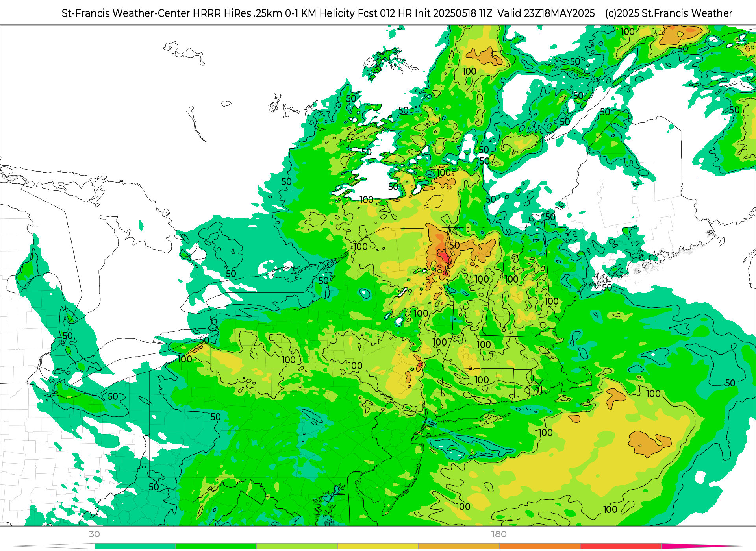Click the bright green color bar segment
Image resolution: width=756 pixels, height=551 pixels.
[x=216, y=546]
